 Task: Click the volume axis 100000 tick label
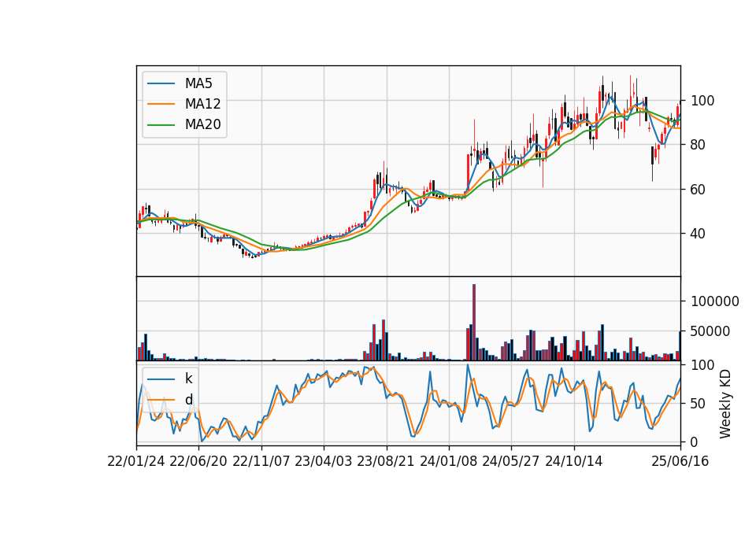(715, 301)
